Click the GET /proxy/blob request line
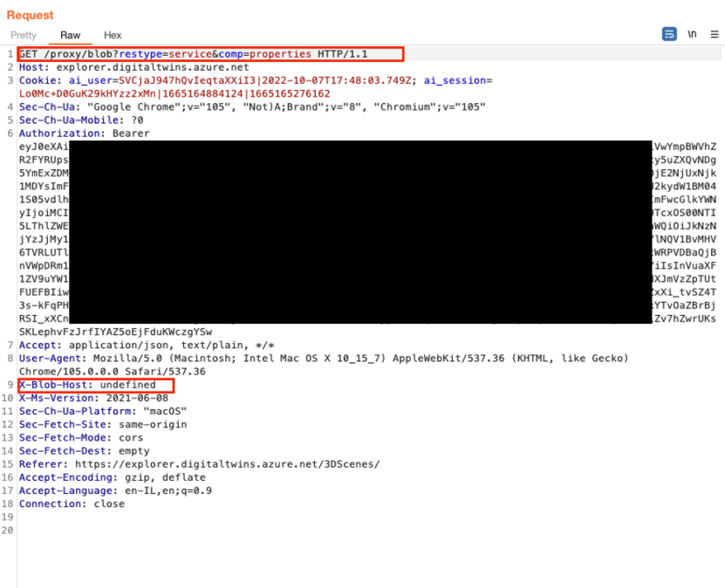 point(194,54)
